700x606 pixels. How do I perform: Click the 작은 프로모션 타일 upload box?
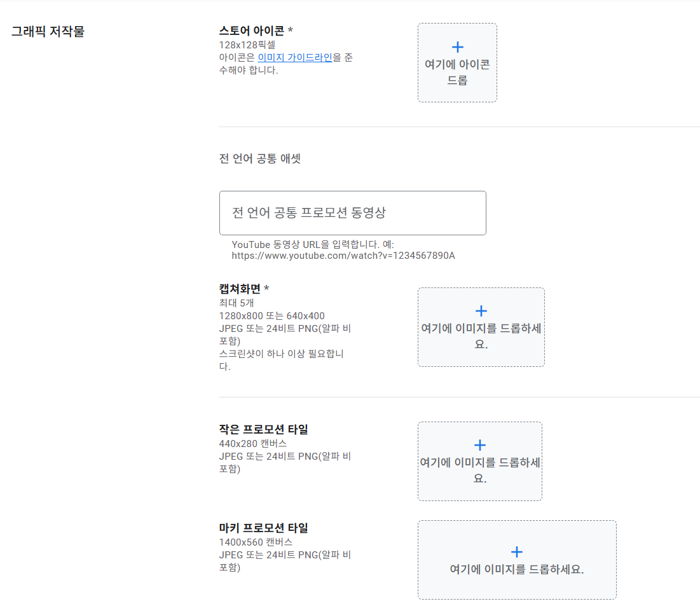tap(480, 460)
